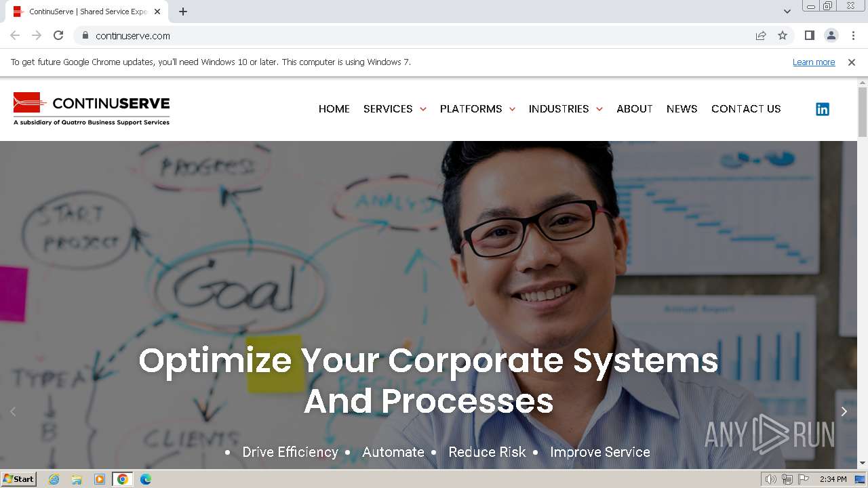This screenshot has height=488, width=868.
Task: Click the Automate bullet text
Action: pos(393,452)
